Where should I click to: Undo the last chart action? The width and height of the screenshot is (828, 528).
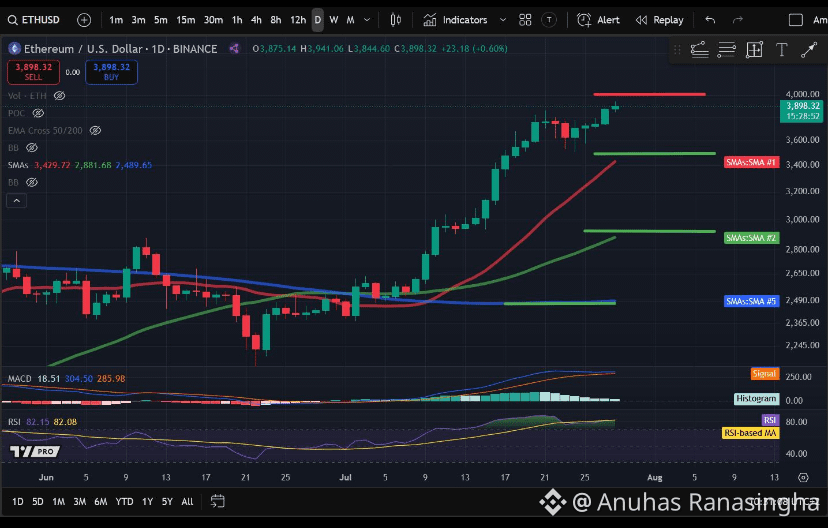pyautogui.click(x=710, y=20)
